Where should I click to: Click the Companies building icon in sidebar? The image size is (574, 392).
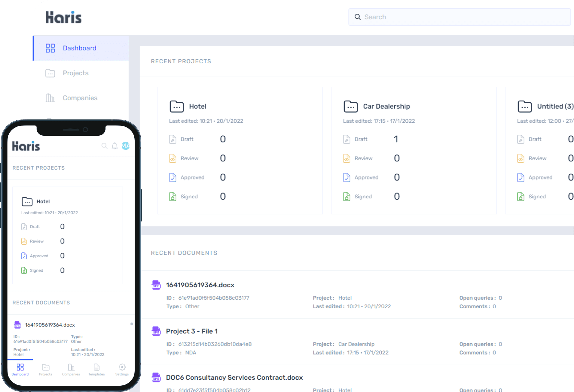click(x=50, y=98)
